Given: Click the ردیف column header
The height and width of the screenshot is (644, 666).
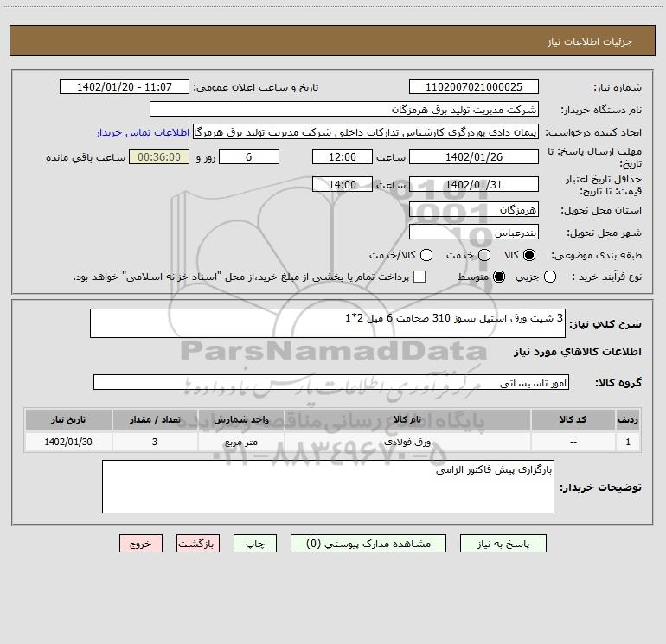Looking at the screenshot, I should (x=628, y=419).
